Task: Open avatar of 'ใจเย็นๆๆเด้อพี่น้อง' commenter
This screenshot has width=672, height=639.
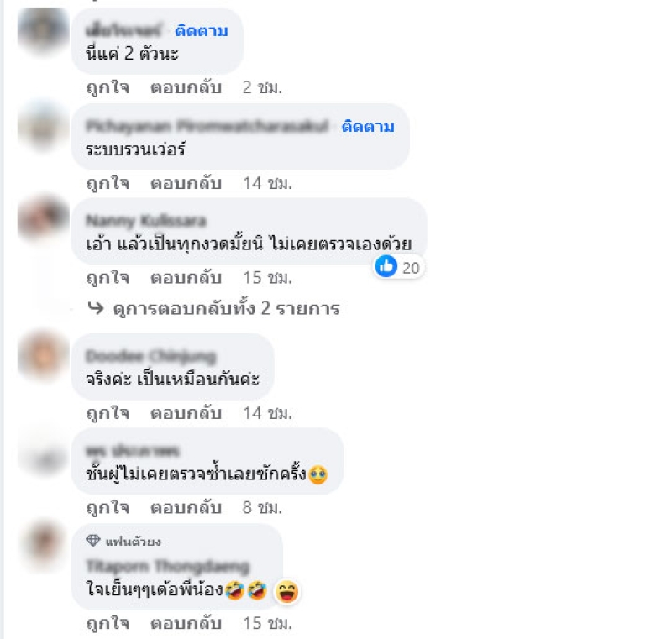Action: coord(44,543)
